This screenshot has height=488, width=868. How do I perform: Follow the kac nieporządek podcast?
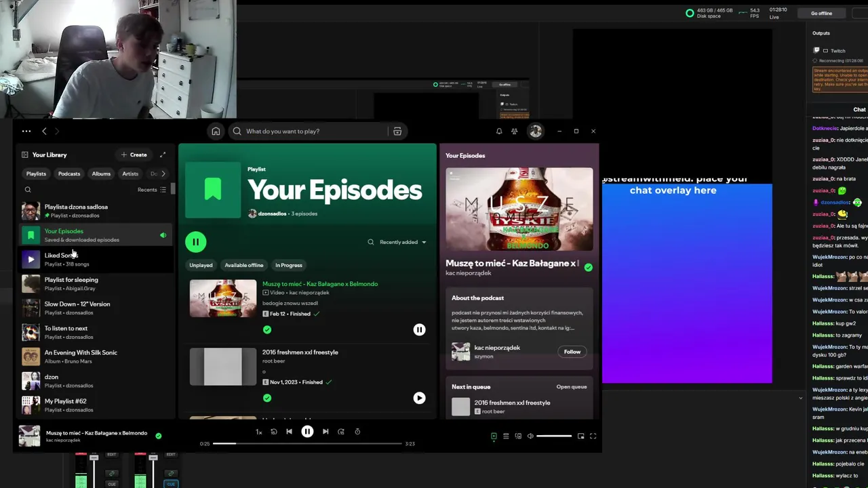[x=572, y=352]
